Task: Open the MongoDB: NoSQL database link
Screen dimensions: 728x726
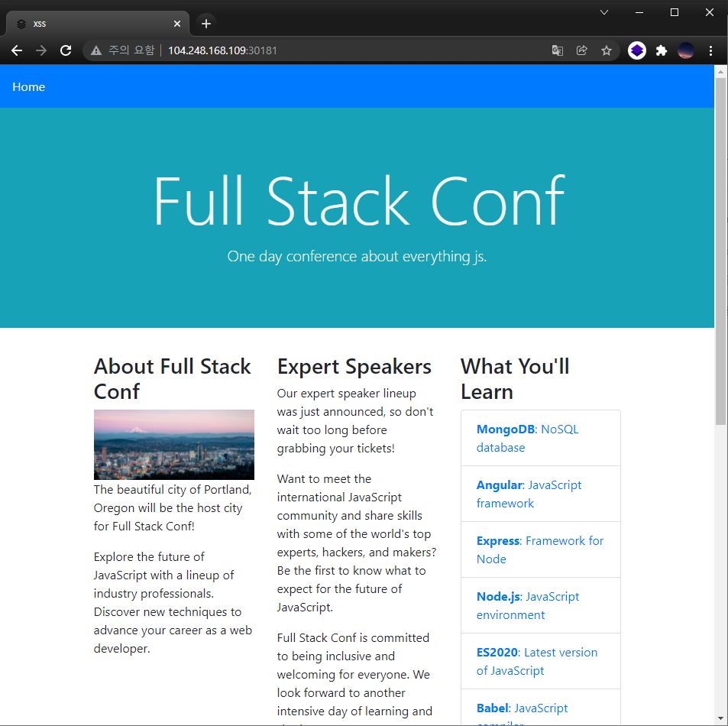Action: (x=540, y=438)
